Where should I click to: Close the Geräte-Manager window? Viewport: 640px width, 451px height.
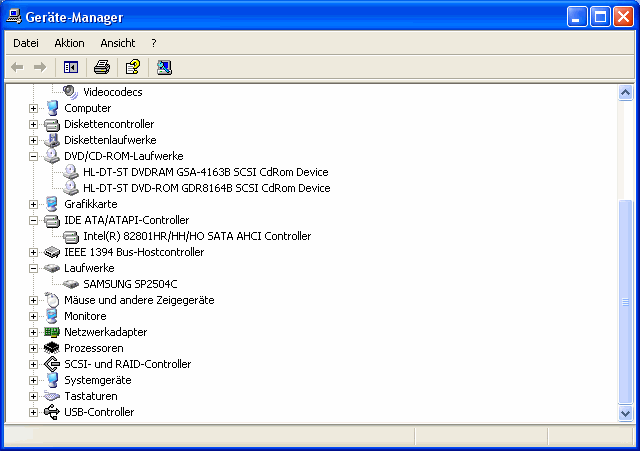coord(624,17)
